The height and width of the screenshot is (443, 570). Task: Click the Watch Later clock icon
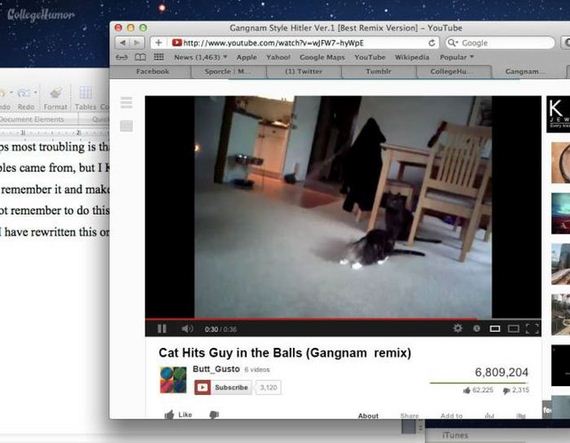click(x=476, y=329)
